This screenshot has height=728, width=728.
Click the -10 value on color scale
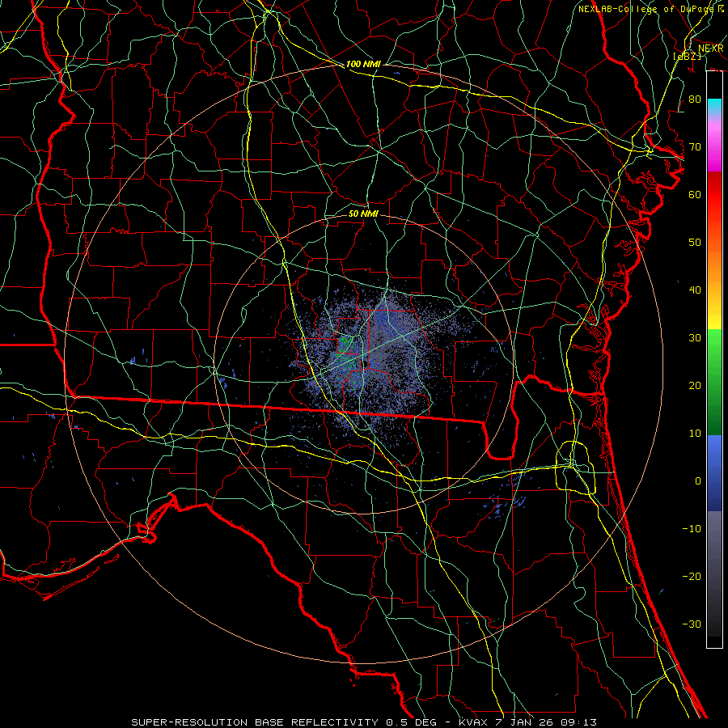(x=692, y=529)
